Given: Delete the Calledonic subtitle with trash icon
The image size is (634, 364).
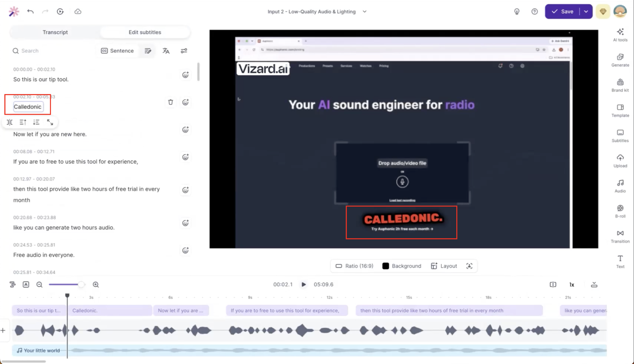Looking at the screenshot, I should coord(171,102).
